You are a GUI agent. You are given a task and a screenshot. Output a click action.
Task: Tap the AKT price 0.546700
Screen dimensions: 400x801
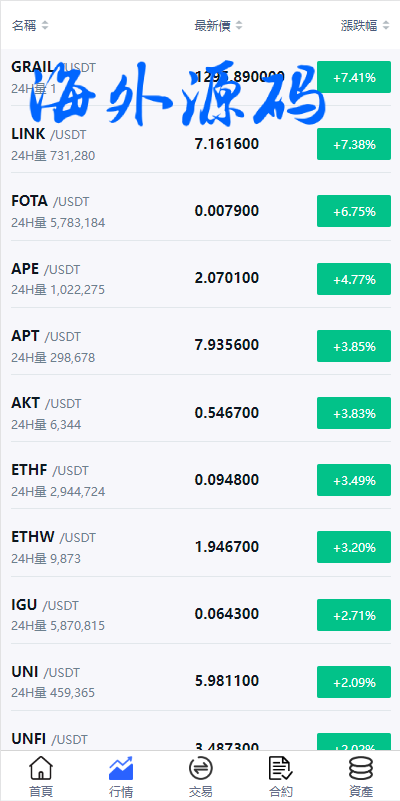coord(227,413)
